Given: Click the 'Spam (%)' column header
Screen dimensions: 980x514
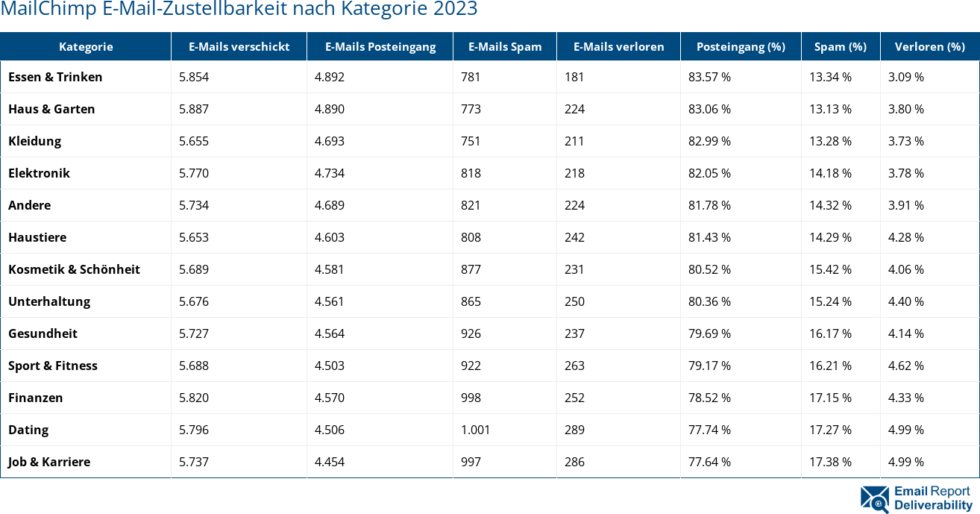Looking at the screenshot, I should [841, 46].
